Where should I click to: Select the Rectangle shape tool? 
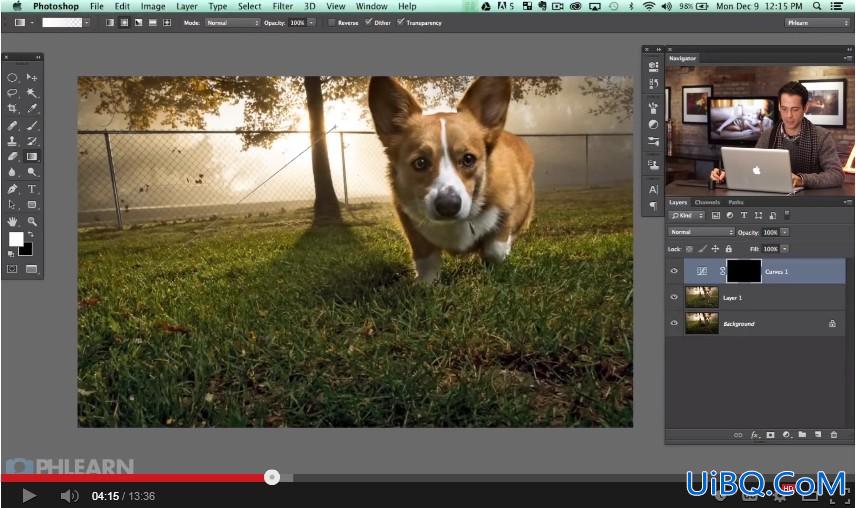[32, 205]
